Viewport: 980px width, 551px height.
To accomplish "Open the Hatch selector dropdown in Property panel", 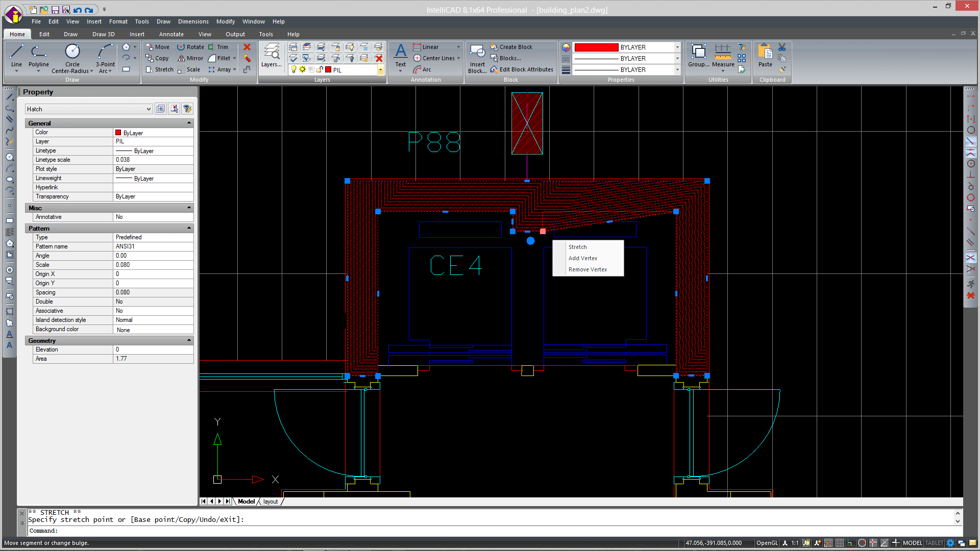I will coord(148,109).
